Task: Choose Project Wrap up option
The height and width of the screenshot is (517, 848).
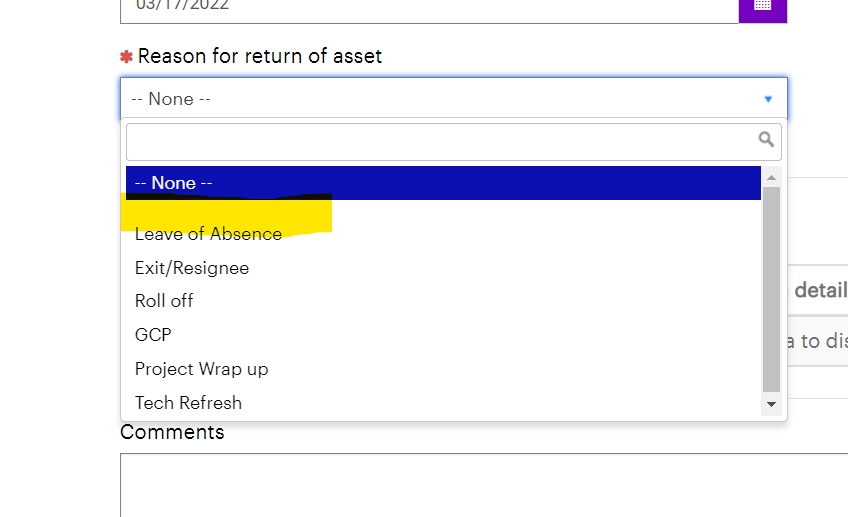Action: tap(202, 369)
